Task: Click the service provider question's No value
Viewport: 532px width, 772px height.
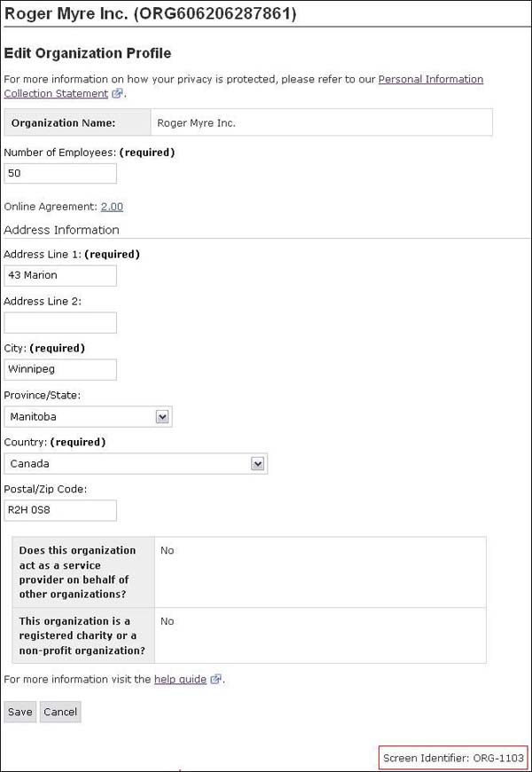Action: click(x=168, y=550)
